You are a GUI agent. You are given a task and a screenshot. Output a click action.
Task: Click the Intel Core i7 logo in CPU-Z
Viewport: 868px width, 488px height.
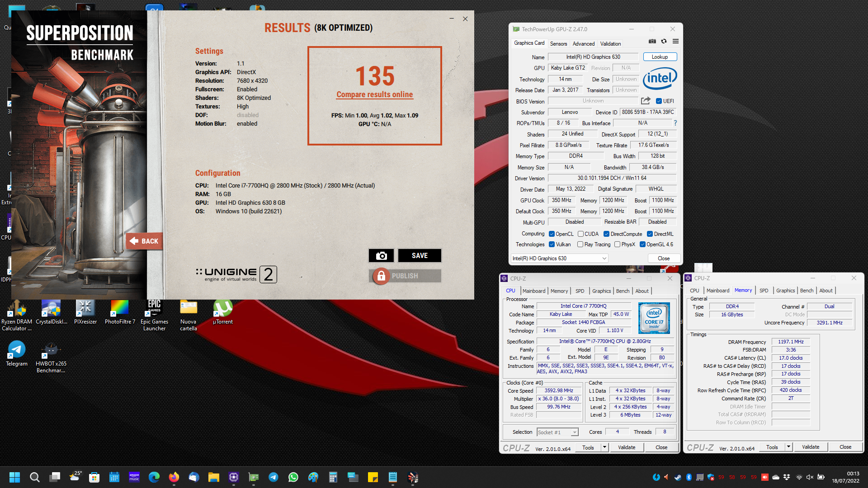(x=654, y=318)
